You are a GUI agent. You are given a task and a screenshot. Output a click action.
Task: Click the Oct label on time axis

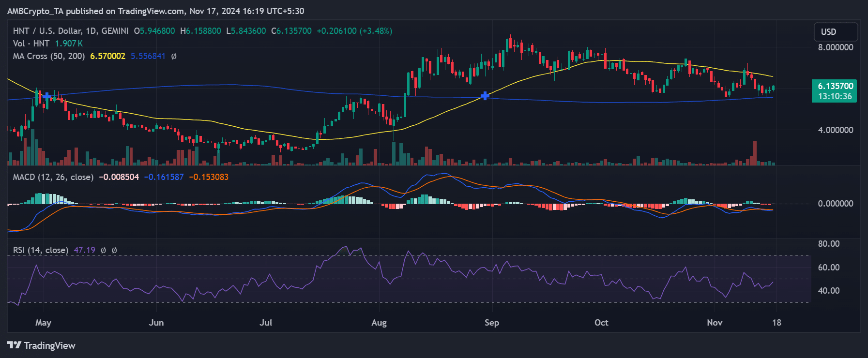tap(601, 323)
